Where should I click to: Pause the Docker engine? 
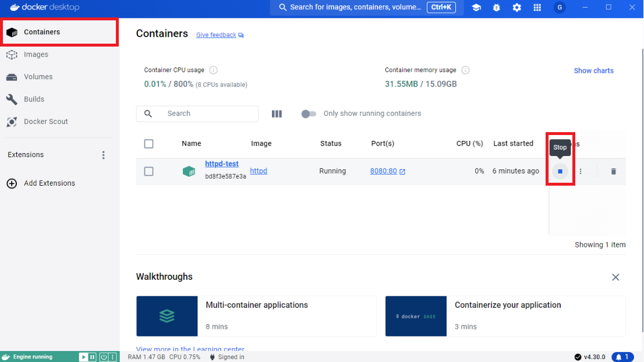click(93, 357)
